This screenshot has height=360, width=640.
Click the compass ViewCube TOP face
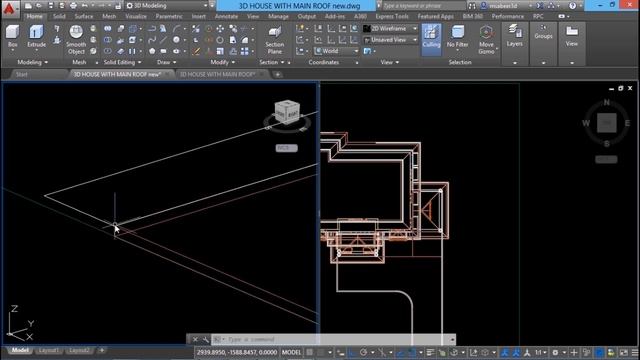point(607,123)
